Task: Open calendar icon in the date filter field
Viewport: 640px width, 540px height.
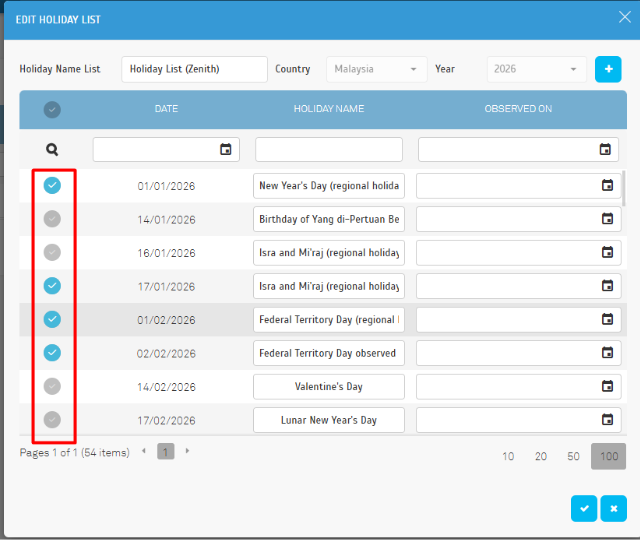Action: [x=226, y=150]
